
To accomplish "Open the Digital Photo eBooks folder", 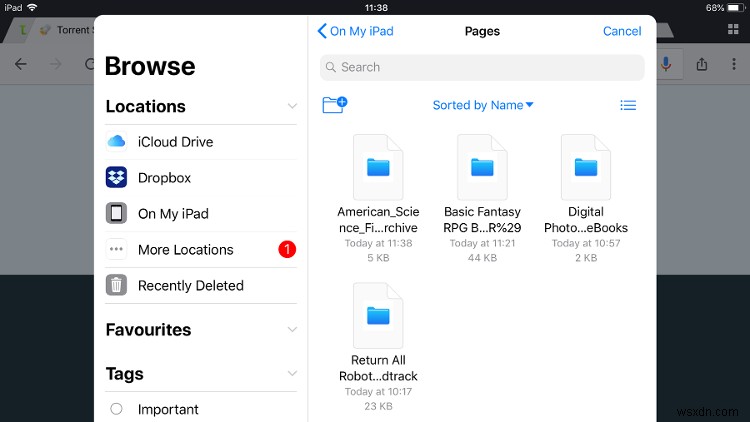I will pos(586,168).
